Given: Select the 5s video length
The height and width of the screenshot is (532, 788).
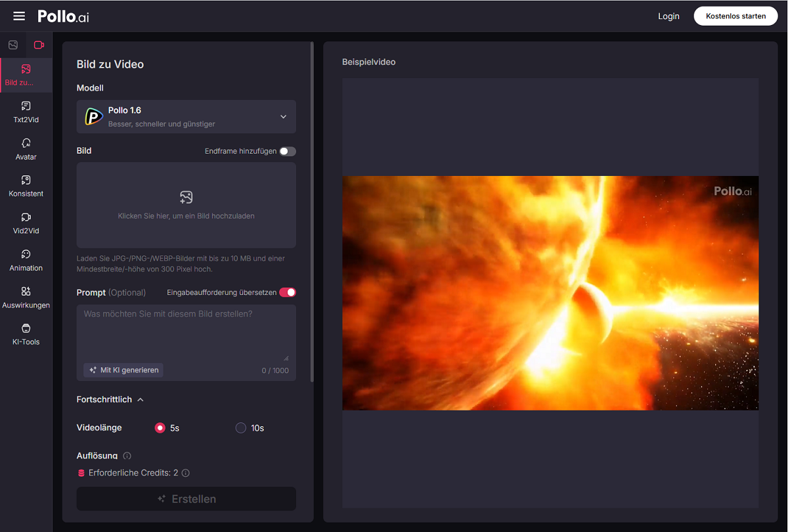Looking at the screenshot, I should (160, 428).
